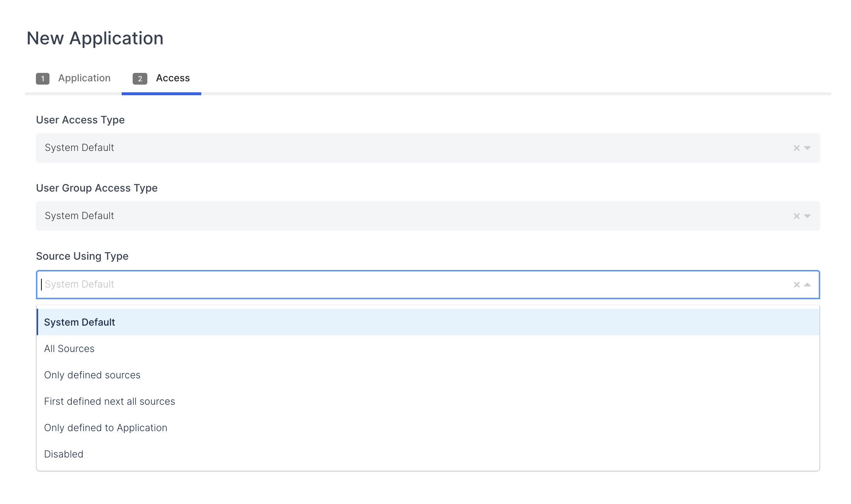
Task: Pick the Disabled option
Action: (64, 454)
